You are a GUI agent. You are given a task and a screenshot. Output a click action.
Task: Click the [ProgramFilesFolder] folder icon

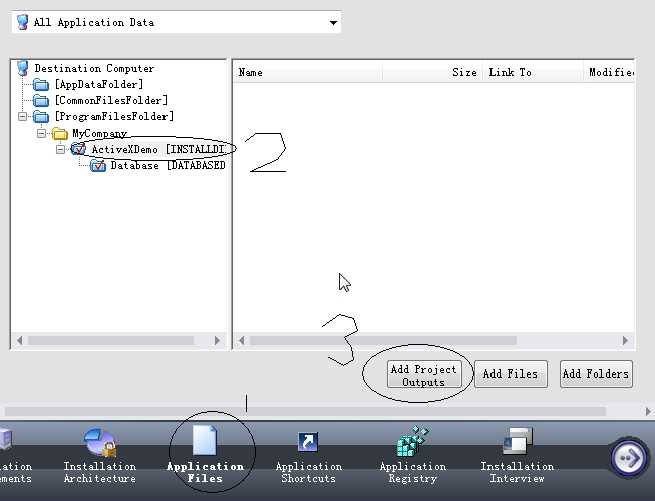coord(41,117)
